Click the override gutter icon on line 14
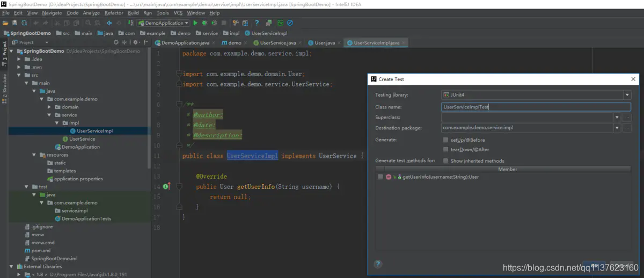The width and height of the screenshot is (644, 278). (166, 186)
